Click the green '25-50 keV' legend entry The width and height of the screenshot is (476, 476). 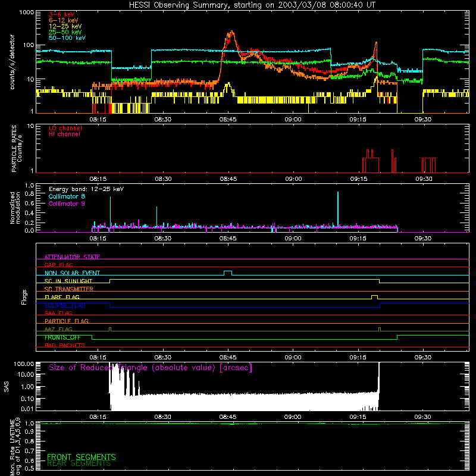pyautogui.click(x=65, y=32)
